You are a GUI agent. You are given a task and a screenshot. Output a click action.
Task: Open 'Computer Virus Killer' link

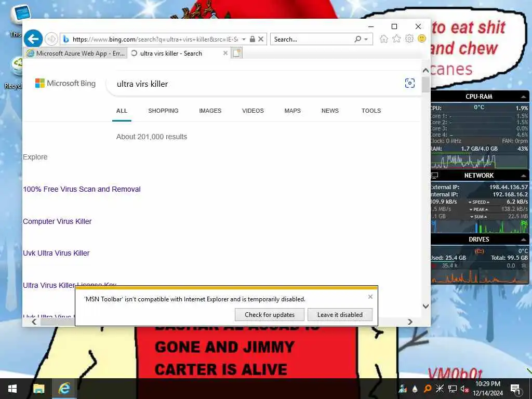[57, 221]
